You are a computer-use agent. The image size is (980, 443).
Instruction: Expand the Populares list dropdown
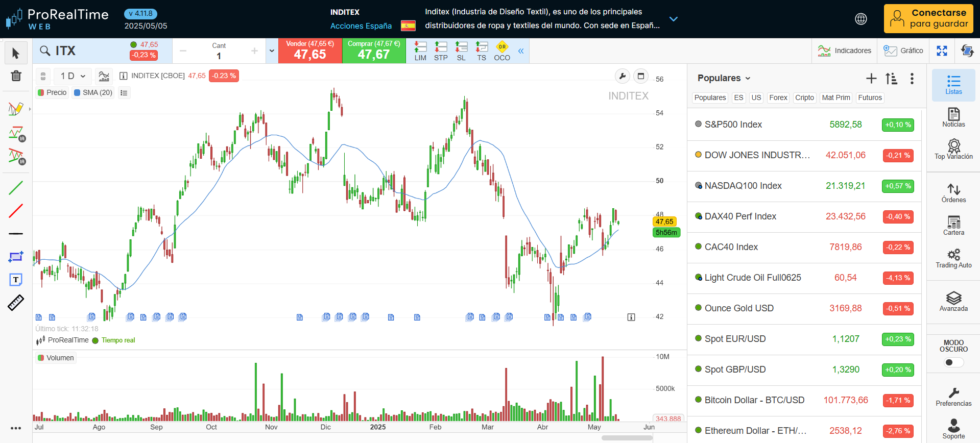coord(724,78)
